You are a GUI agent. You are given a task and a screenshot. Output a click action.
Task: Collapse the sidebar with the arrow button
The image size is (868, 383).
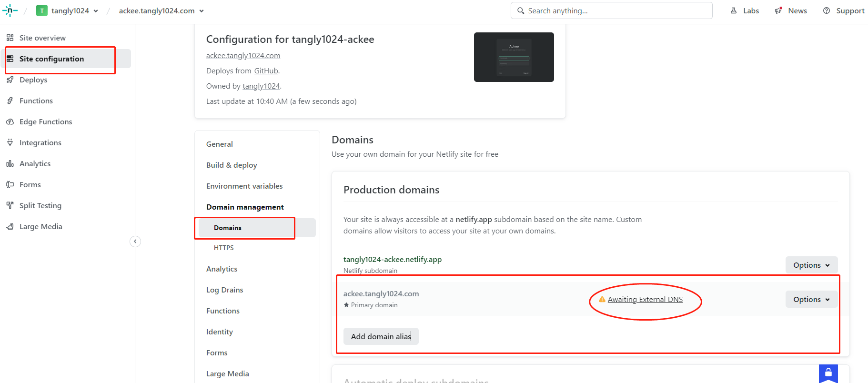click(x=135, y=242)
